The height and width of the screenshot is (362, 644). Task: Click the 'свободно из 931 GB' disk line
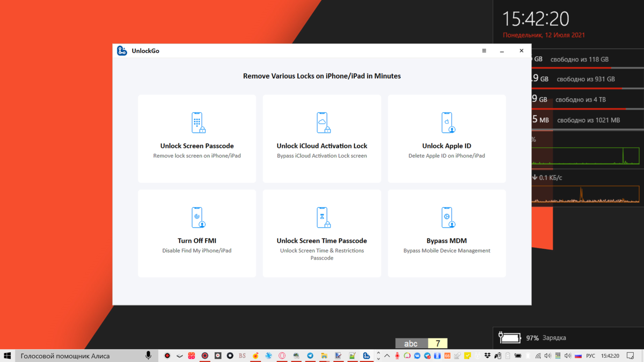[x=586, y=79]
